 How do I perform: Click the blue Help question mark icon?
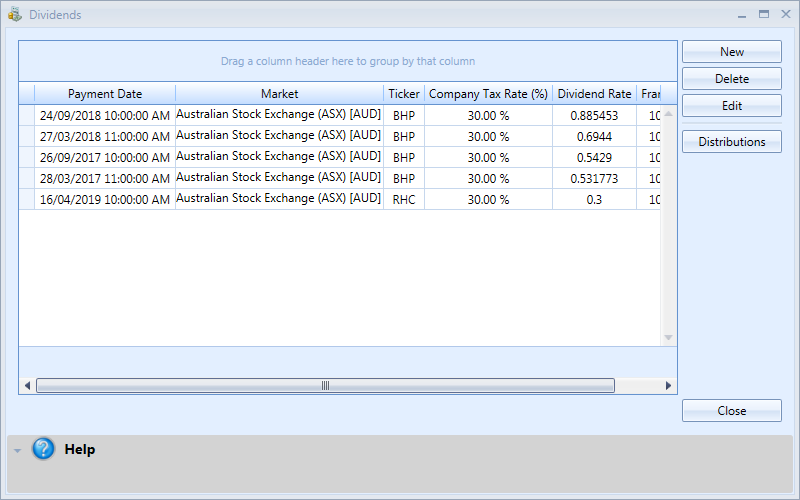43,448
